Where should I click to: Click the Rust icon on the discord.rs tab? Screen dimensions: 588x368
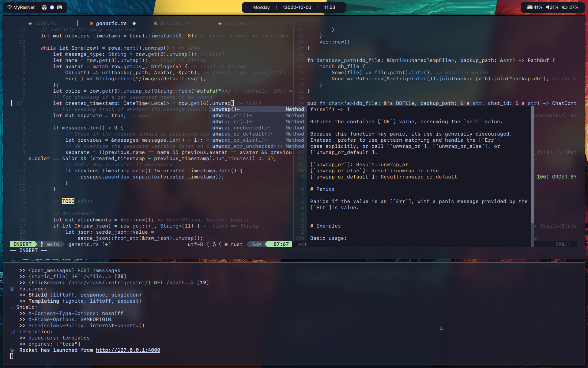click(156, 24)
